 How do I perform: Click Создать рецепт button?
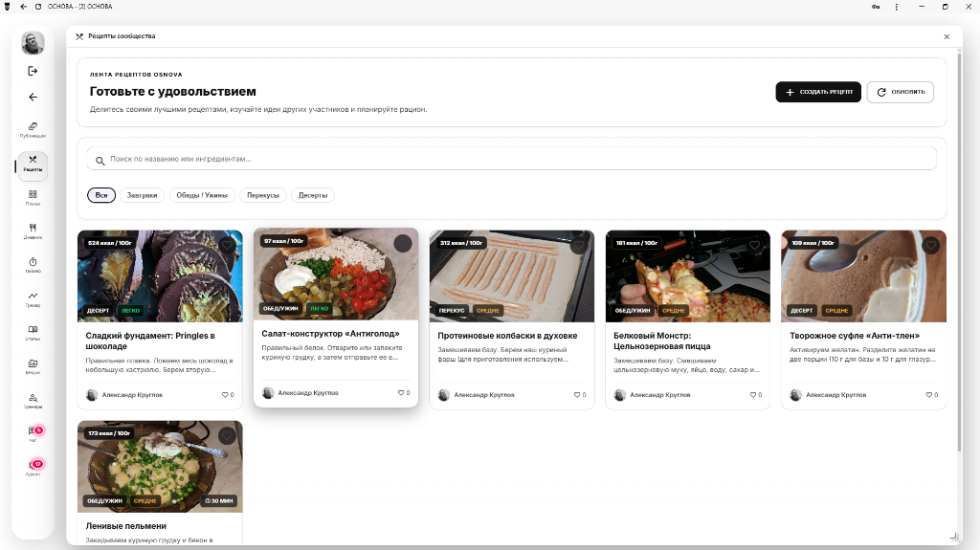point(818,92)
